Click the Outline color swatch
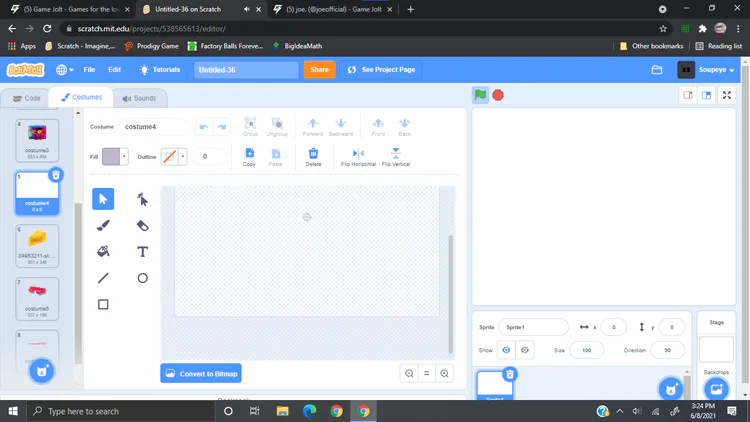Image resolution: width=750 pixels, height=422 pixels. [169, 156]
